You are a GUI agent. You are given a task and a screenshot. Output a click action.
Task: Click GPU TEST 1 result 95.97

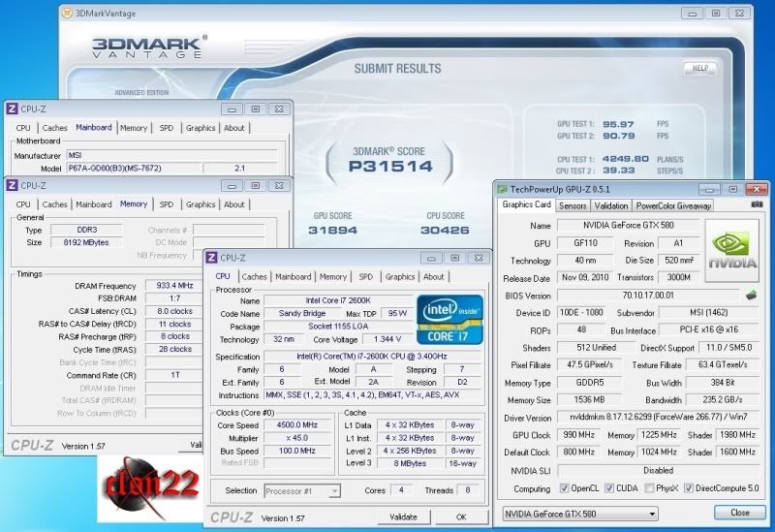click(618, 124)
